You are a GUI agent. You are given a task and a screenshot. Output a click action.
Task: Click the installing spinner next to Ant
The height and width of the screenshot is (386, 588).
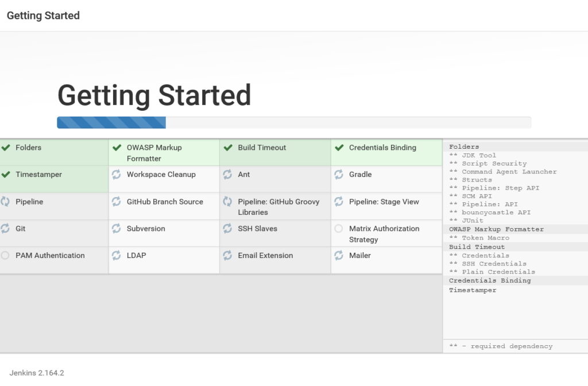(227, 175)
